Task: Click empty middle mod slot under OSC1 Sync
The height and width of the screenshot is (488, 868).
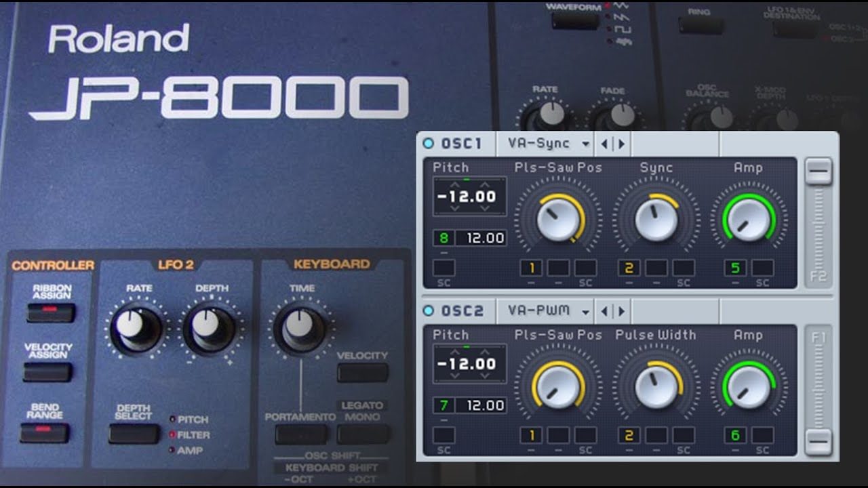Action: pos(656,268)
